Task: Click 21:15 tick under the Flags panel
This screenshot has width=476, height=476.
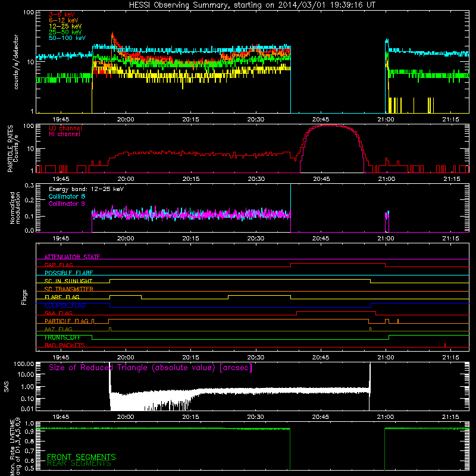Action: click(x=451, y=358)
